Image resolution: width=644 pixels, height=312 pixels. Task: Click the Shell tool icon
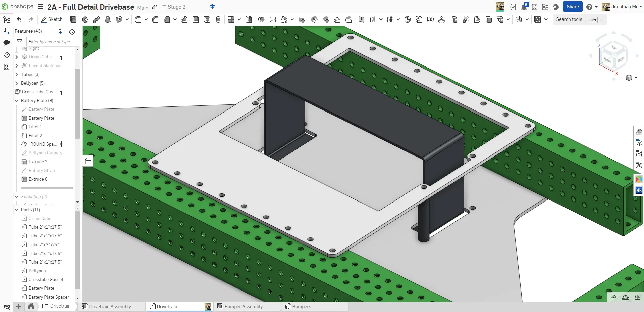click(x=196, y=19)
